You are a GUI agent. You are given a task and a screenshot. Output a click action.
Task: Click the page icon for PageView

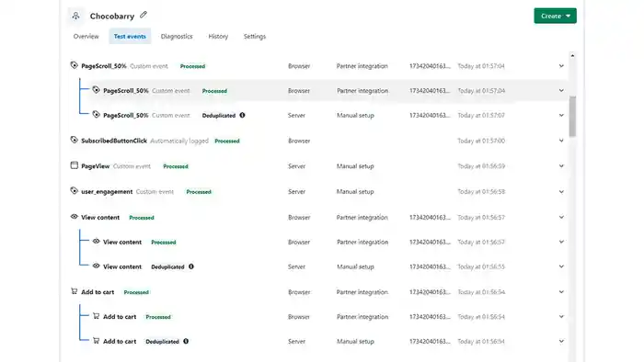(74, 165)
